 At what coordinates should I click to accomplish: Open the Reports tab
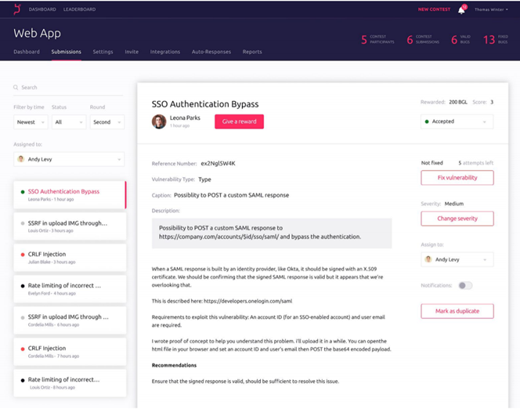(x=252, y=52)
